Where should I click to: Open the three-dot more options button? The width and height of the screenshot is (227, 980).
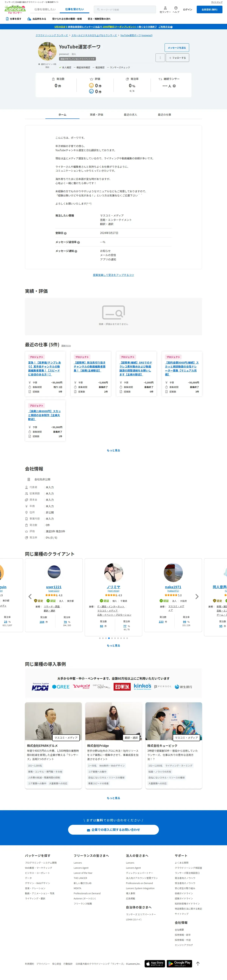point(160,58)
